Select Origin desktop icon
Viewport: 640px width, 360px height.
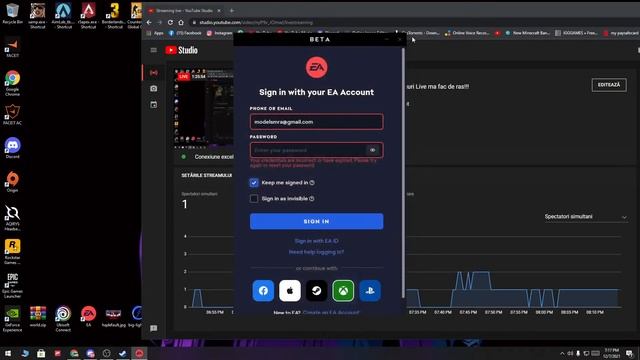pos(12,182)
